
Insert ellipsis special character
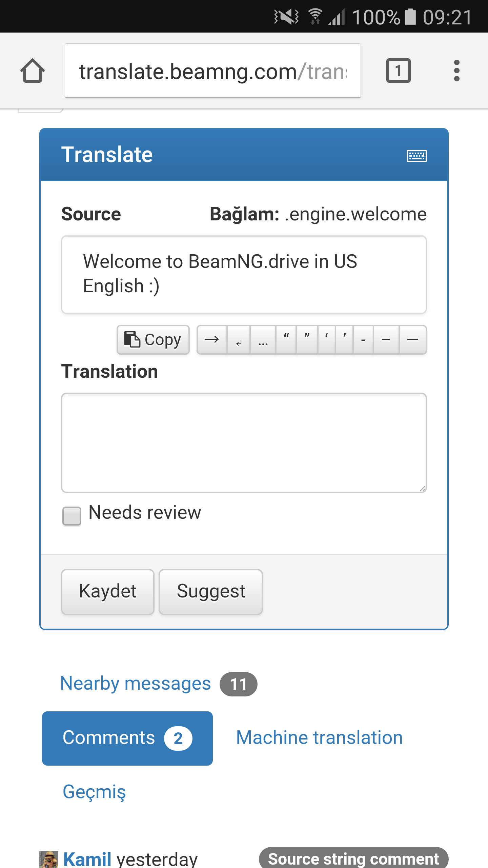263,340
